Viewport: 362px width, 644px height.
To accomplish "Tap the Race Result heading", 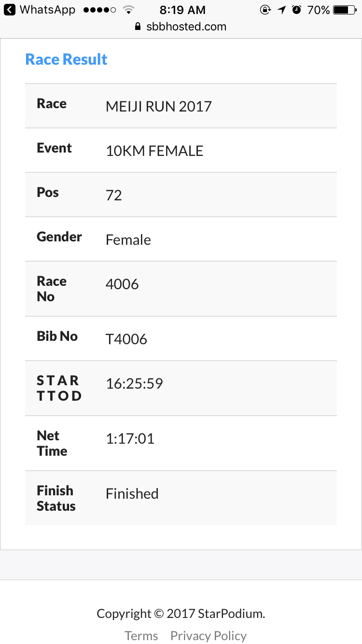I will 67,59.
